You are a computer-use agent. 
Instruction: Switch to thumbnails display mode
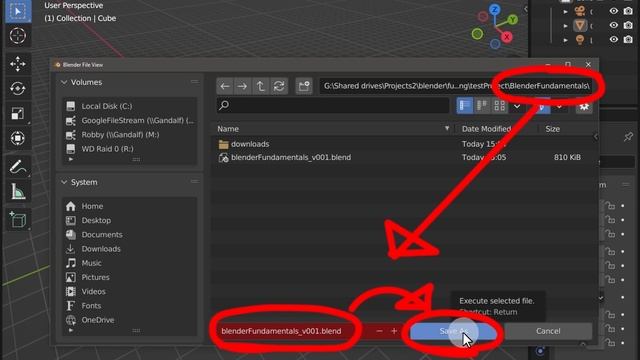(500, 106)
